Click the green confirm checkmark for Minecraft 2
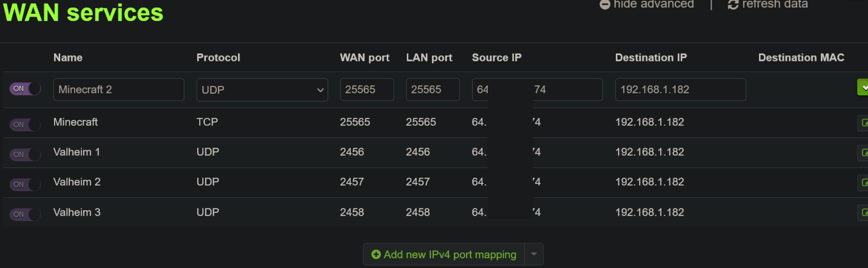 coord(863,87)
